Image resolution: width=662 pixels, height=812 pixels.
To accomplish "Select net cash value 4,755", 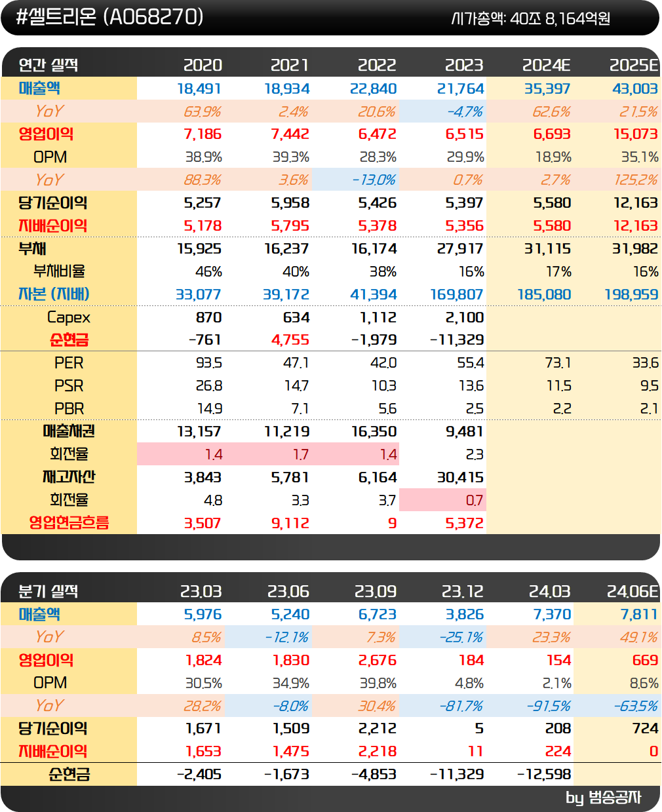I will click(290, 339).
